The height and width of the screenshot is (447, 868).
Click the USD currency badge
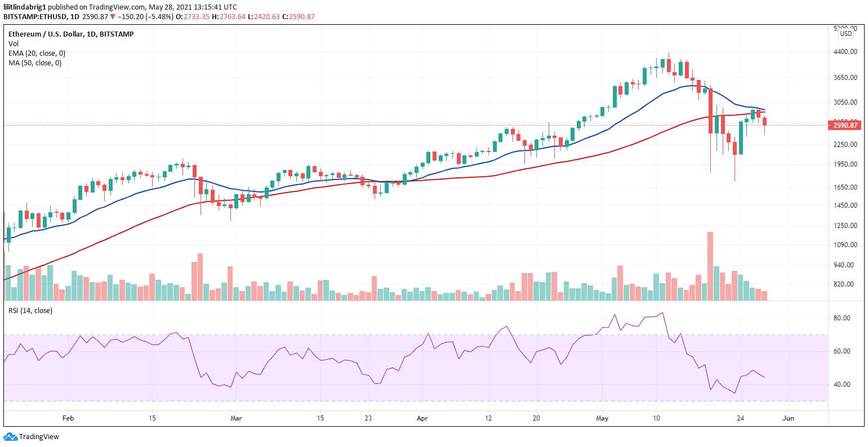click(x=845, y=33)
